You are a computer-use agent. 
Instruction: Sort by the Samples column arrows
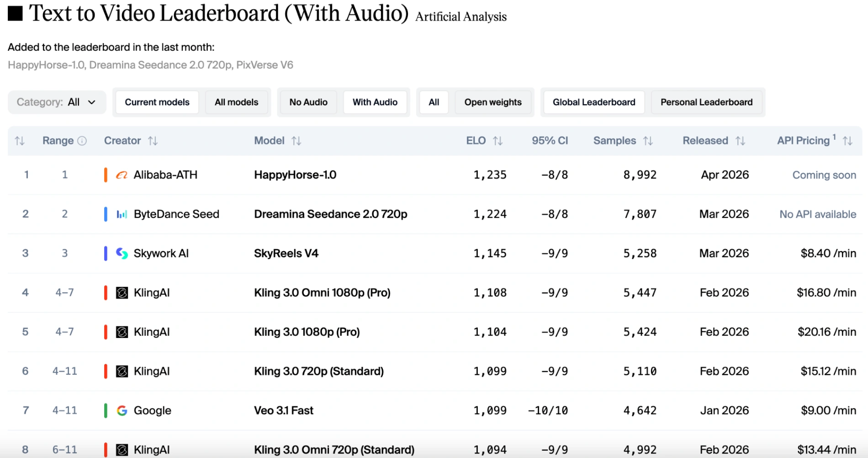pos(648,141)
